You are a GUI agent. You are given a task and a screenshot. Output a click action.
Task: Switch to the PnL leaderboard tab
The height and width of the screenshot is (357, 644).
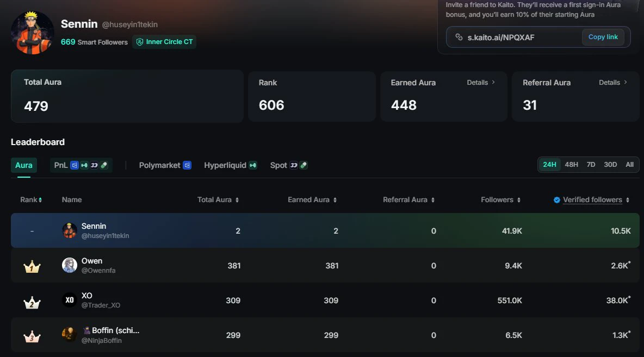pyautogui.click(x=82, y=165)
